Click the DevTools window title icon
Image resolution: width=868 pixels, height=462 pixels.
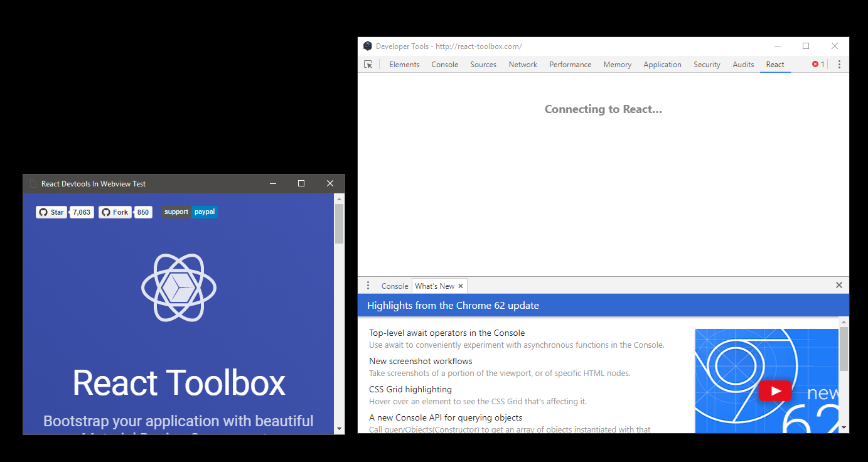tap(368, 46)
